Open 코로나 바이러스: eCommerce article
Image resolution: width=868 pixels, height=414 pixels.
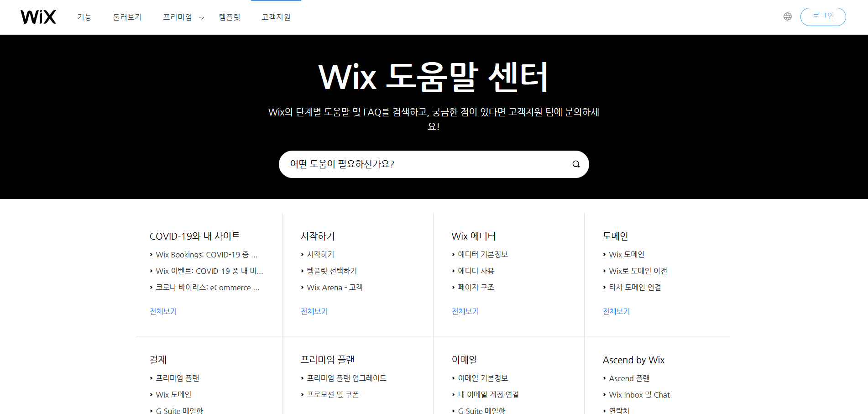[x=208, y=288]
